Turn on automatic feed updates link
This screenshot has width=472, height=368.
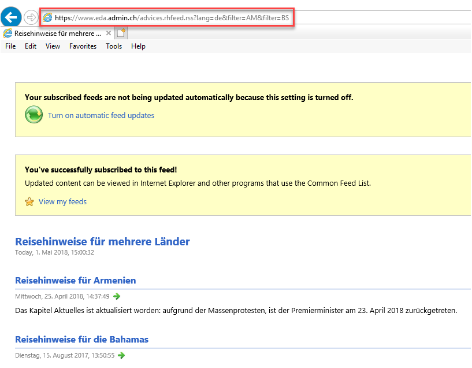[x=101, y=115]
